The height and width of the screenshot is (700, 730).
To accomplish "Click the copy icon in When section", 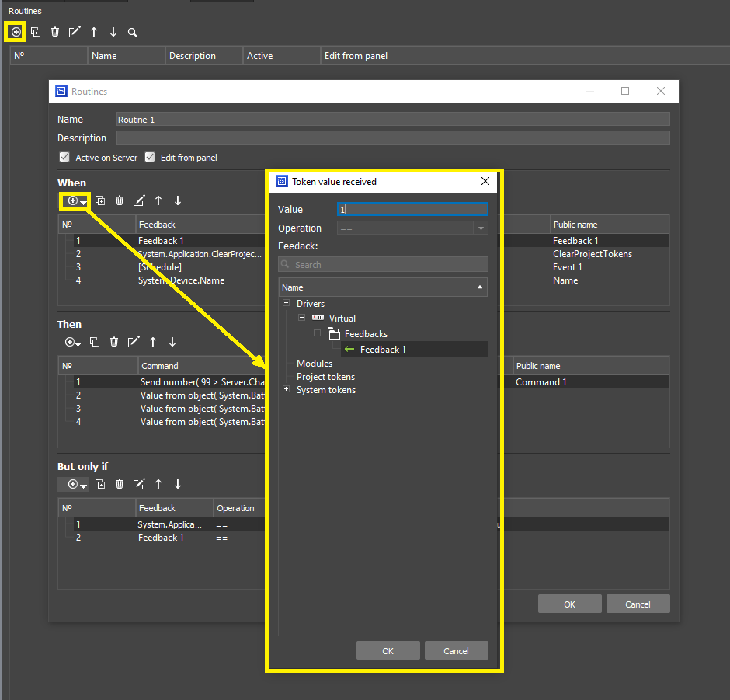I will (100, 200).
